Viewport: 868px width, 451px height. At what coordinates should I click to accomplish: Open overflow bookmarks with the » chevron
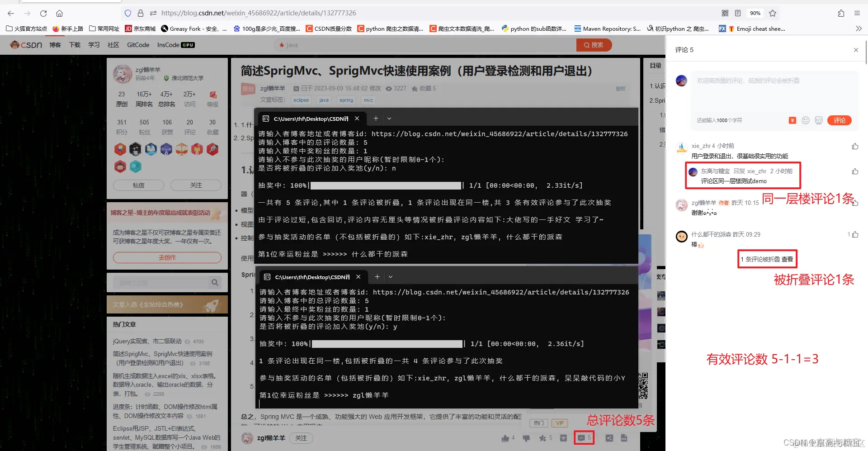tap(859, 28)
